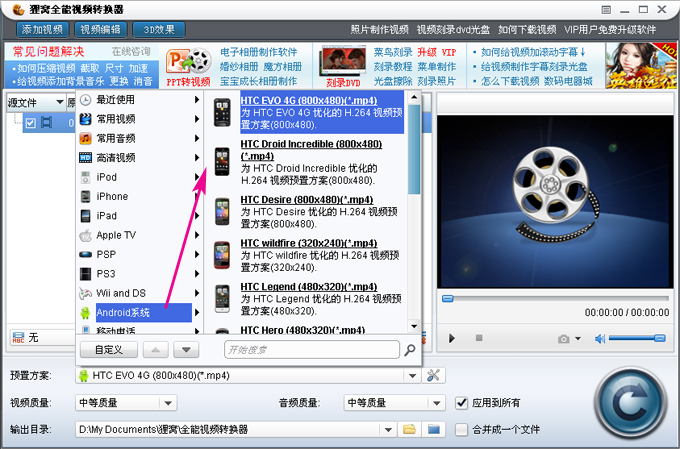Toggle the 应用到所有 checkbox
This screenshot has height=449, width=680.
tap(461, 403)
